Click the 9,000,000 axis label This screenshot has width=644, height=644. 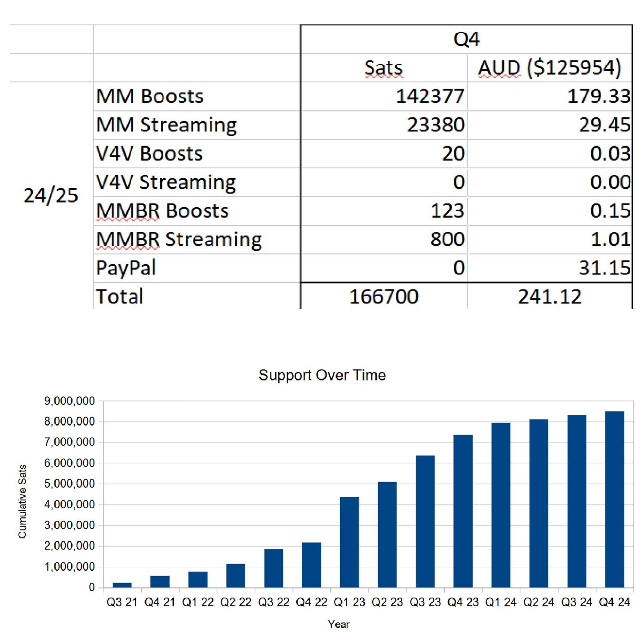[x=70, y=401]
